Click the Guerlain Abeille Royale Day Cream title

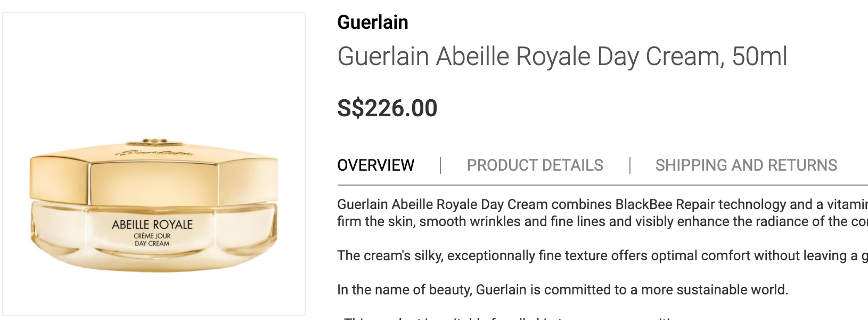click(x=533, y=57)
